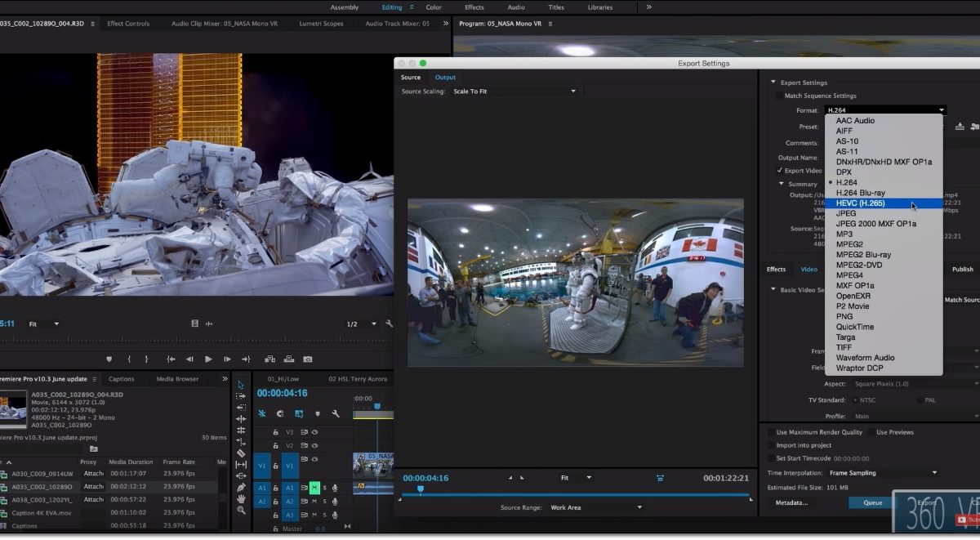Image resolution: width=980 pixels, height=540 pixels.
Task: Choose HEVC (H.265) from format list
Action: (x=884, y=203)
